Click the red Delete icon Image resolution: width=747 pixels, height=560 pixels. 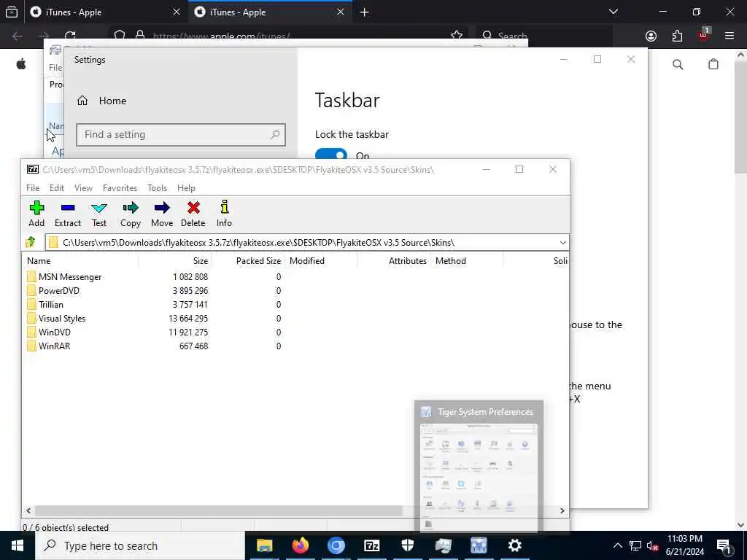(x=193, y=214)
